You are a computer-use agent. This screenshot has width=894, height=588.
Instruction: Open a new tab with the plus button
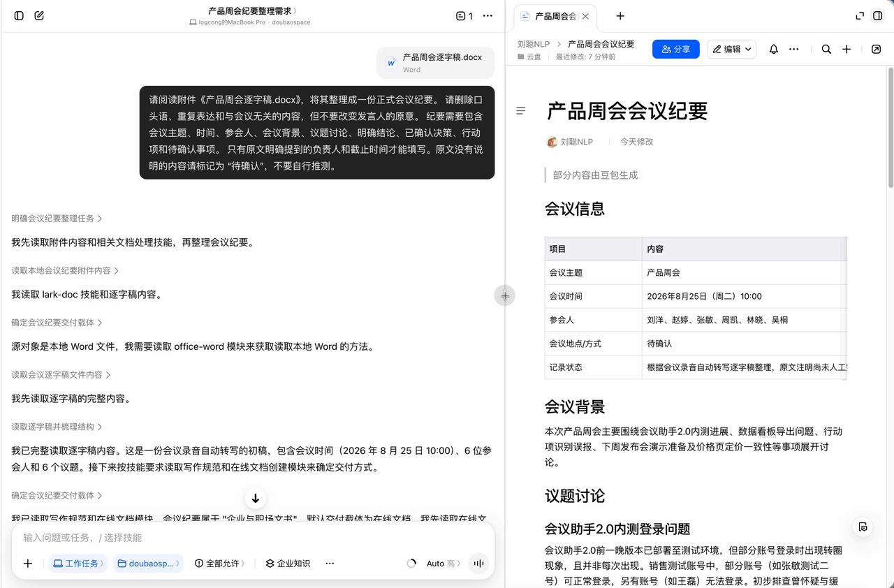620,16
